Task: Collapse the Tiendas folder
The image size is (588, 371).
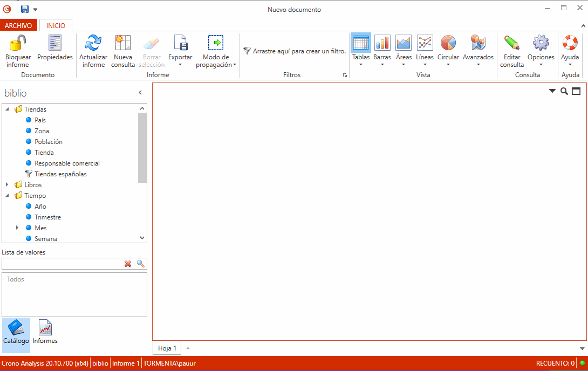Action: click(7, 109)
